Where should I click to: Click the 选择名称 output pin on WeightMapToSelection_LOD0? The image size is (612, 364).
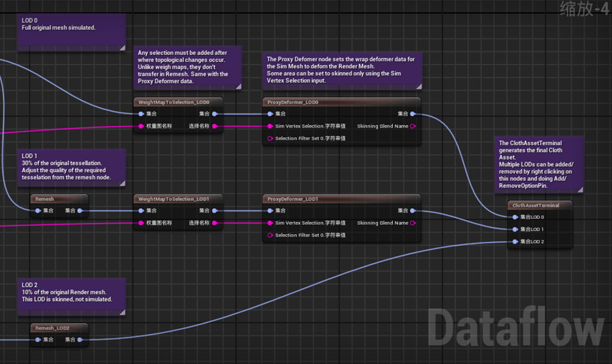215,126
